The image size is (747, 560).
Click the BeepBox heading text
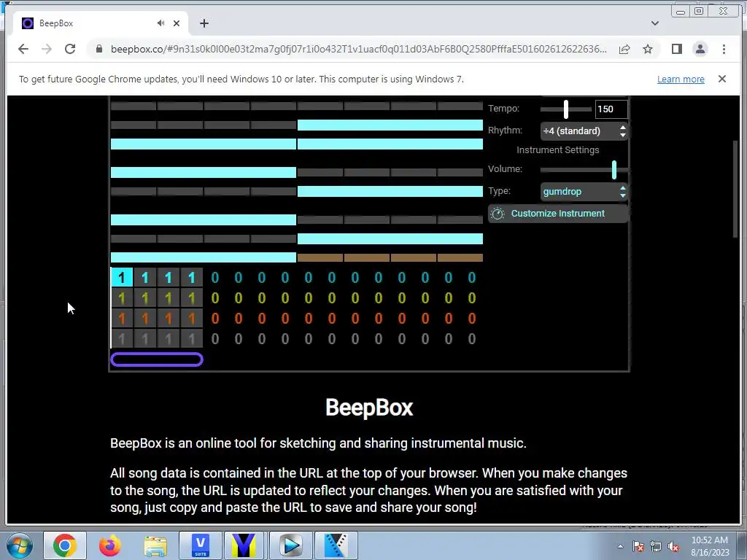coord(369,408)
